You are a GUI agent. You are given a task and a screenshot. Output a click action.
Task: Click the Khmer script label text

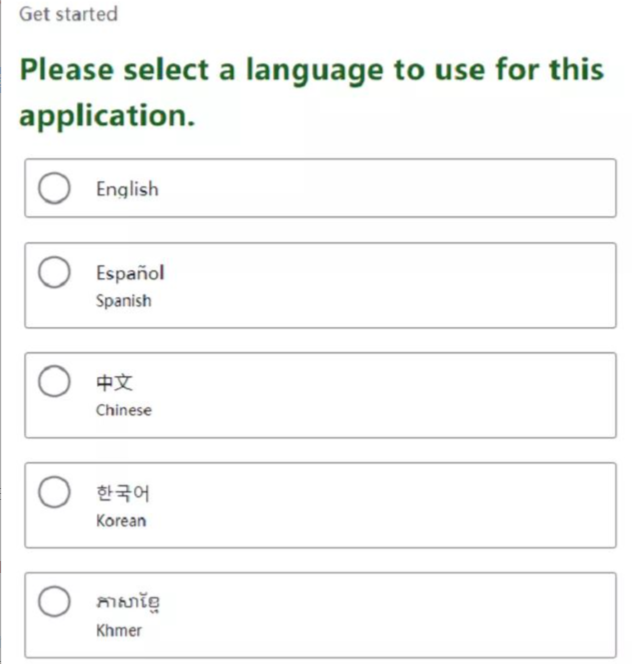(x=128, y=603)
